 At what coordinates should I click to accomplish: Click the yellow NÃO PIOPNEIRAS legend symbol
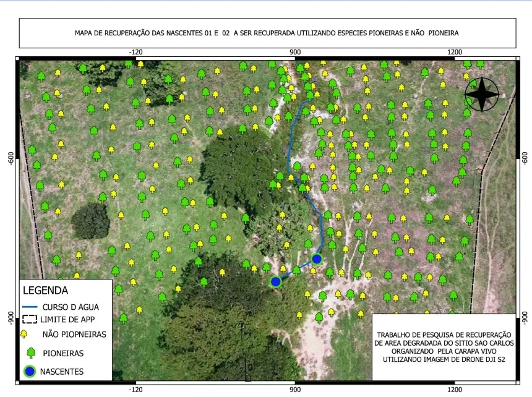pos(25,335)
